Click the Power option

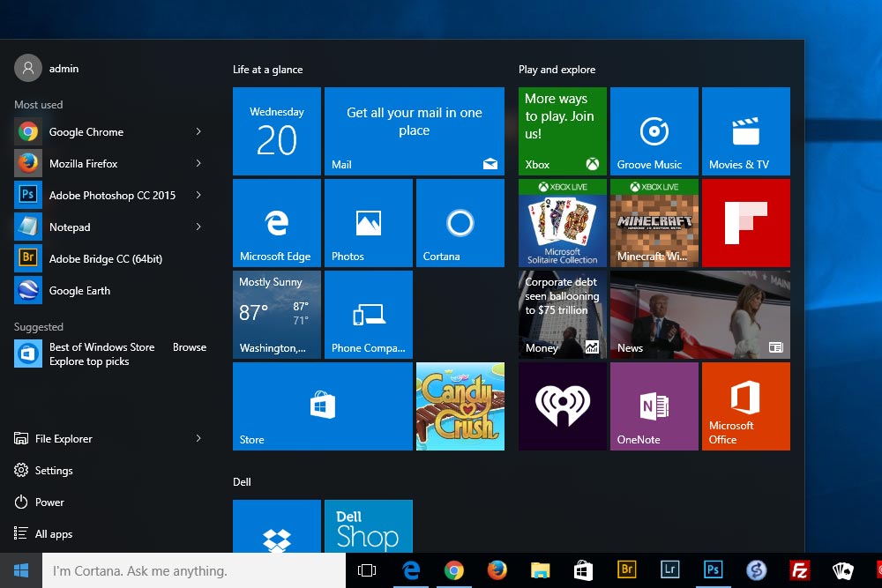click(49, 502)
